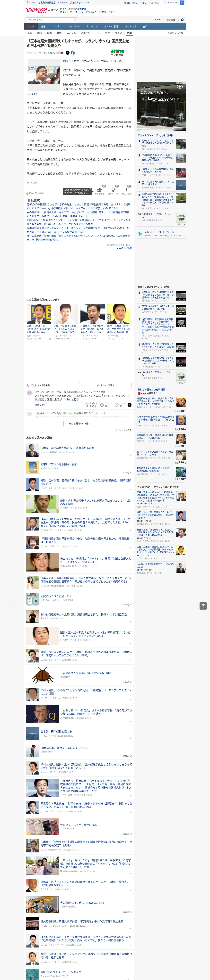Open フィリピン地震緊急支援募金 banner link
The height and width of the screenshot is (980, 210).
57,3
